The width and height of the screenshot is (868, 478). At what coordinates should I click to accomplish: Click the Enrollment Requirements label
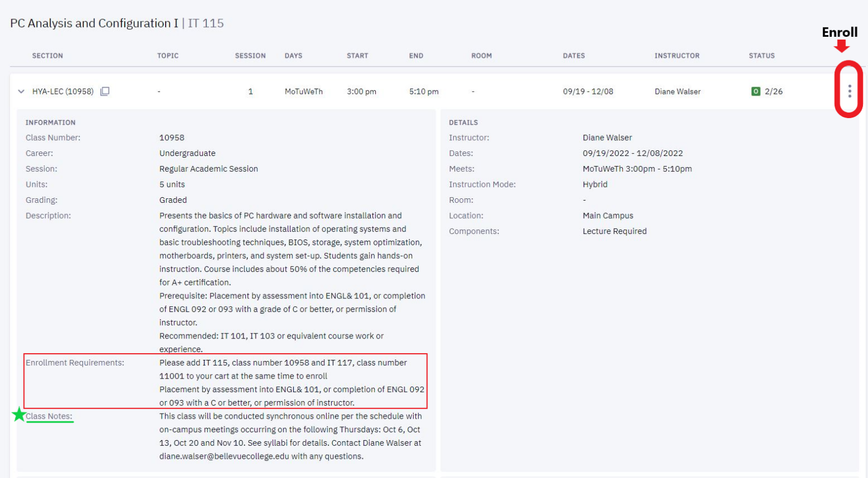75,363
